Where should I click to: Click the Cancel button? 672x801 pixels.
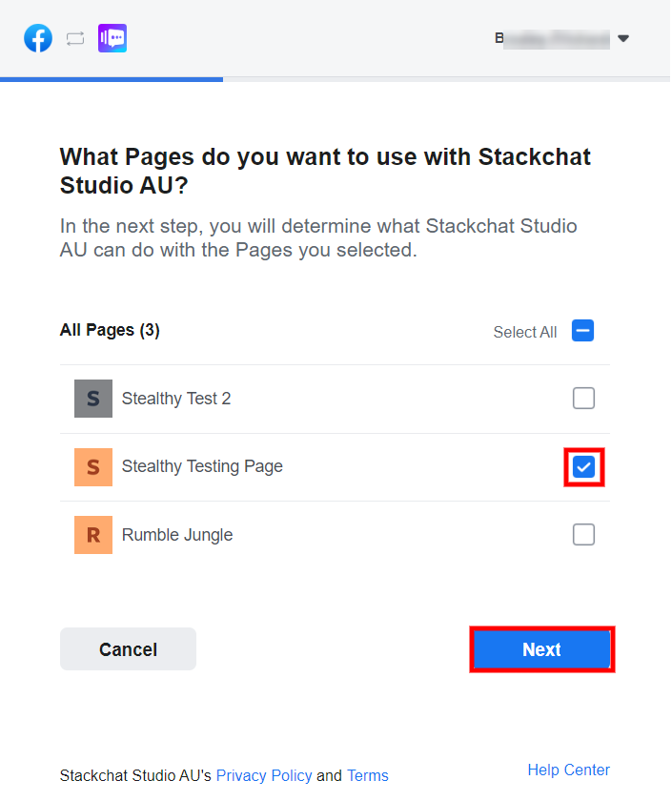click(x=128, y=649)
